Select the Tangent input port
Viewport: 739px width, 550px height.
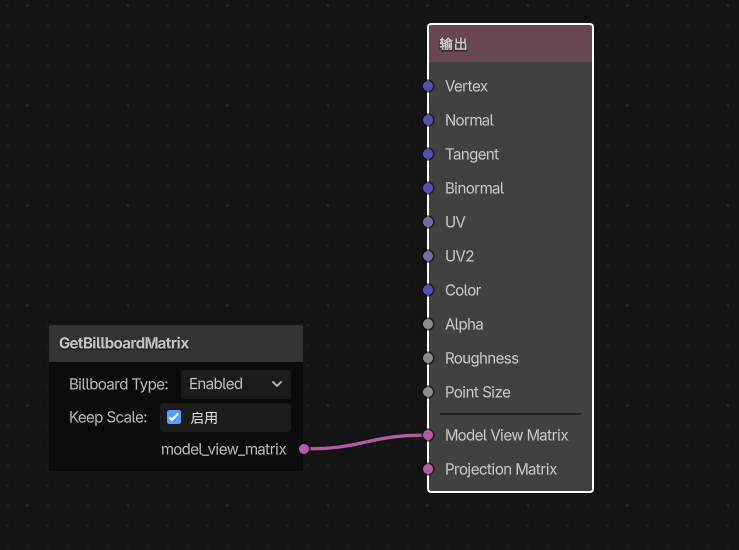pos(428,154)
